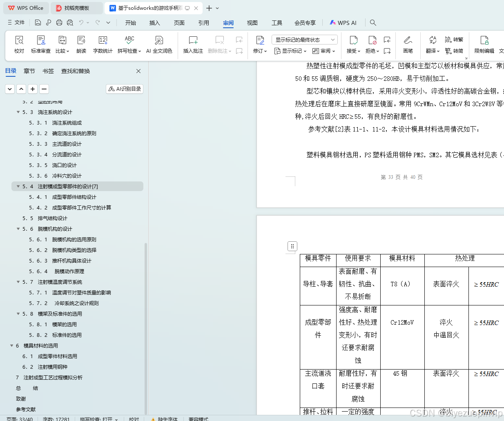Switch navigation pane to 章节 tab
The height and width of the screenshot is (421, 504).
pyautogui.click(x=29, y=71)
